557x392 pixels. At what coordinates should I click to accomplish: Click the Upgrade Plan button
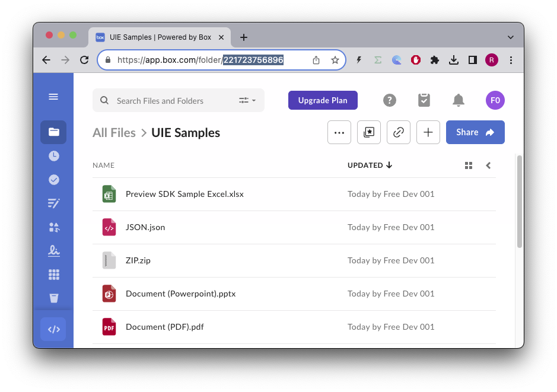(x=323, y=100)
